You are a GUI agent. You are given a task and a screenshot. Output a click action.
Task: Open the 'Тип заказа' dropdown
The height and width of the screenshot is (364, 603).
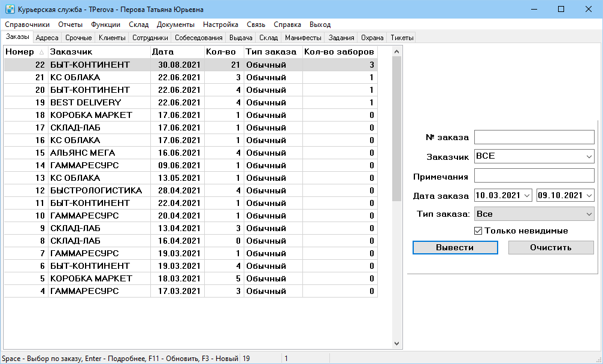pos(589,214)
